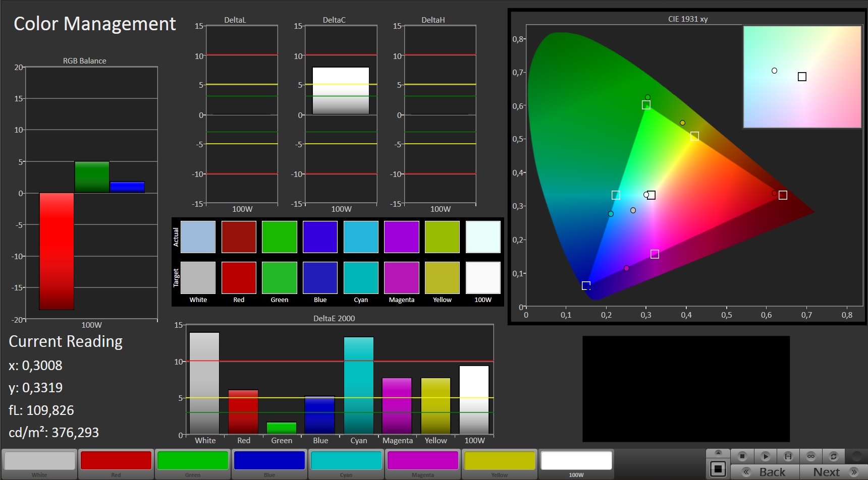Go to the previous page with Back
The width and height of the screenshot is (868, 480).
click(765, 472)
